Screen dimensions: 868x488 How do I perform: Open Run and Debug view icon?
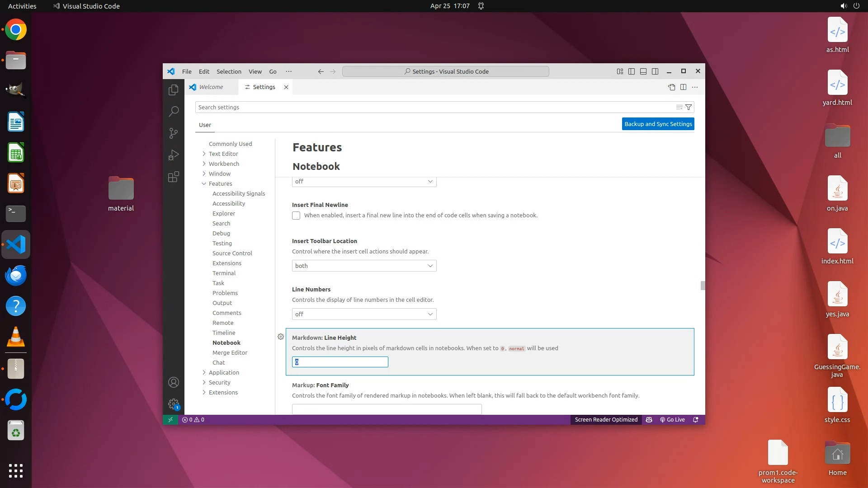(174, 155)
